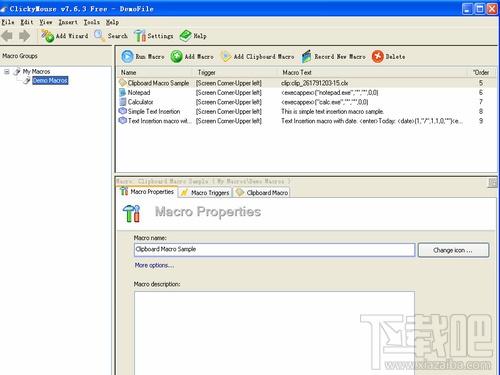The height and width of the screenshot is (375, 500).
Task: Open the Tools menu
Action: pyautogui.click(x=92, y=22)
